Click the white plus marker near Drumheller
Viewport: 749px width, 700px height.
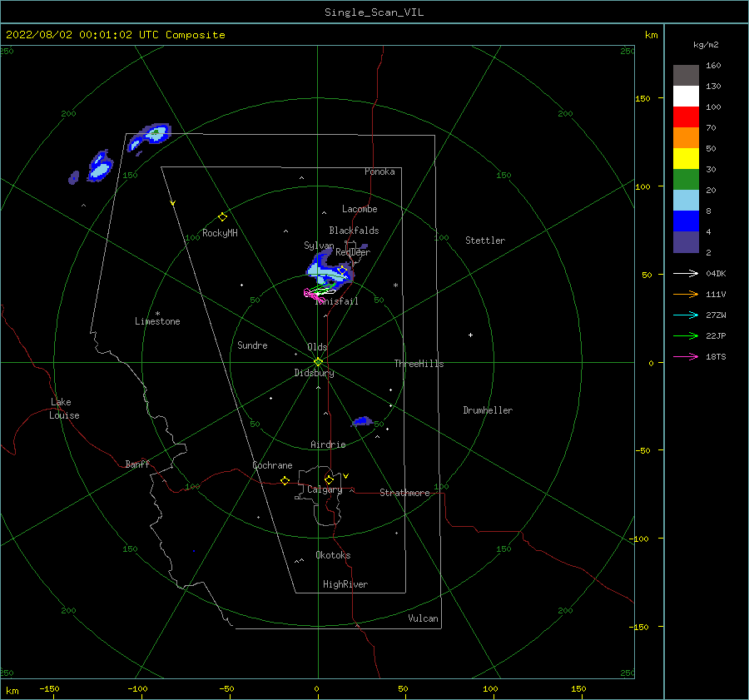[470, 335]
